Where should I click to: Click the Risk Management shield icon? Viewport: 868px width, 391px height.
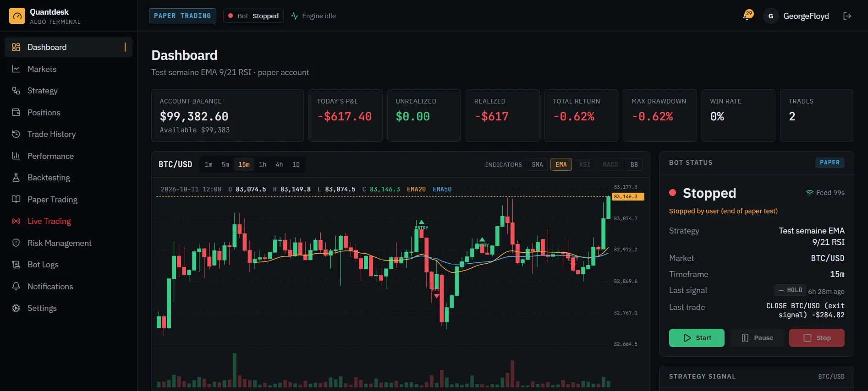pyautogui.click(x=16, y=243)
